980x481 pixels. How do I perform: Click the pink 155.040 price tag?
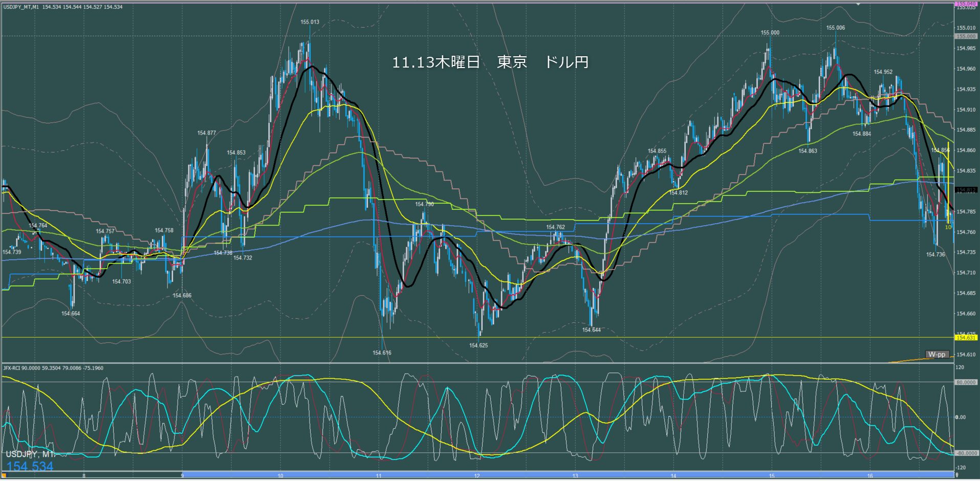click(x=966, y=4)
